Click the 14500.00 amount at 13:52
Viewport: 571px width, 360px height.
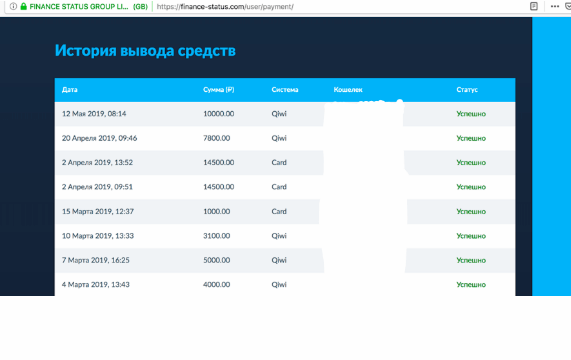pos(218,162)
